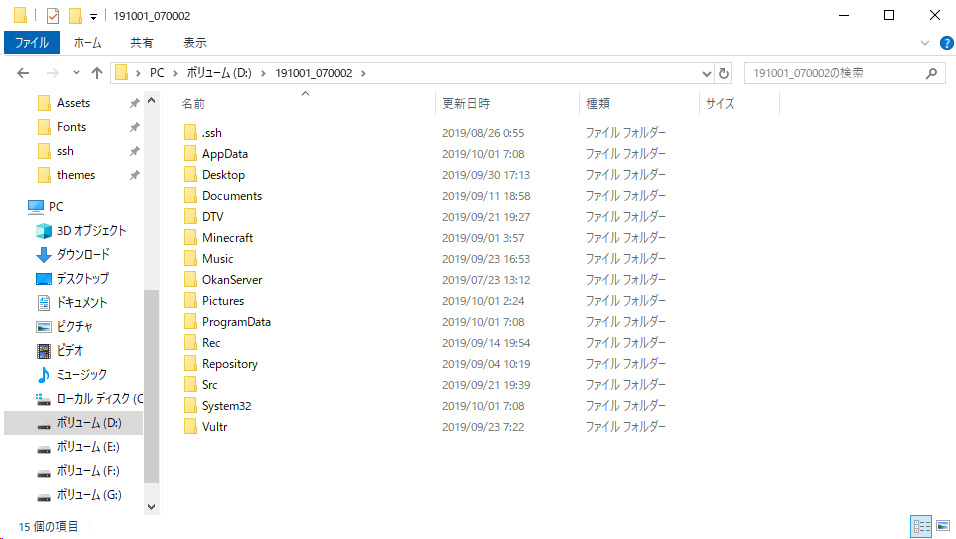This screenshot has width=956, height=539.
Task: Click the Properties icon in quick access toolbar
Action: tap(53, 16)
